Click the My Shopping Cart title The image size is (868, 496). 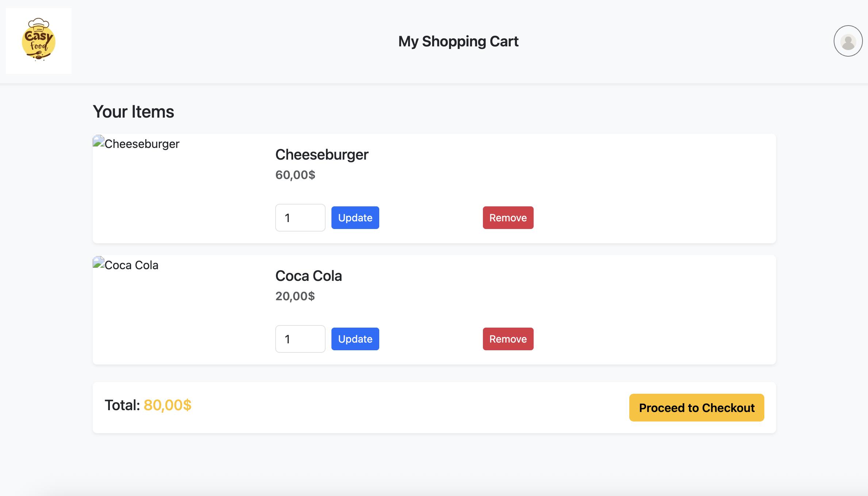click(x=458, y=41)
